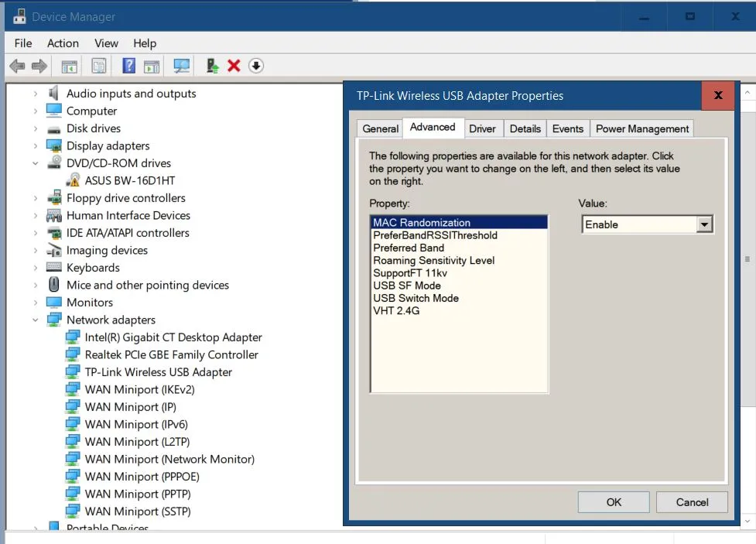Screen dimensions: 756x544
Task: Toggle the action pane toolbar icon
Action: coord(152,66)
